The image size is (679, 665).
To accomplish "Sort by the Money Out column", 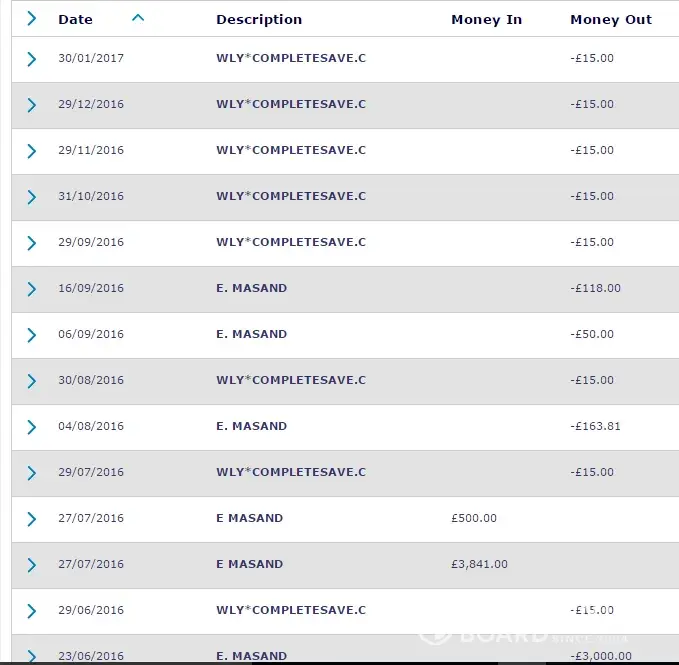I will (x=610, y=19).
